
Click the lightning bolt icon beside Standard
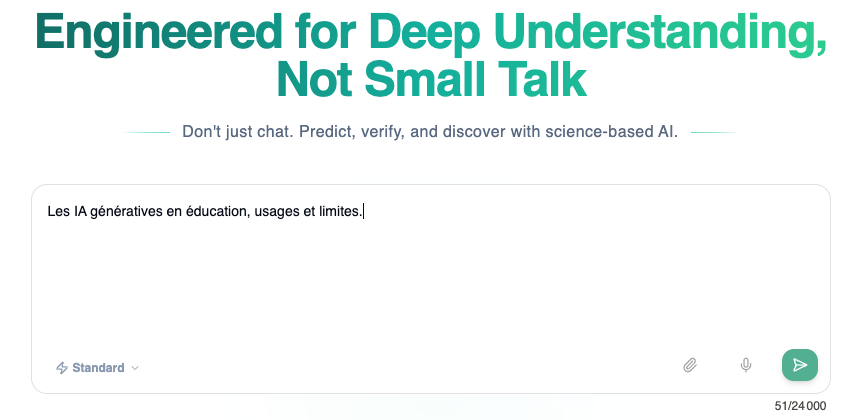pos(62,368)
